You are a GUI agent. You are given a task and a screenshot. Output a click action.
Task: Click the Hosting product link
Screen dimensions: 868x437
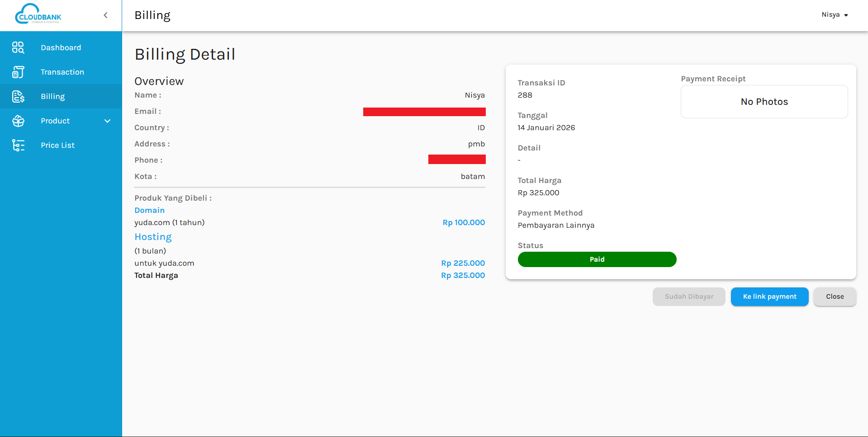tap(153, 237)
